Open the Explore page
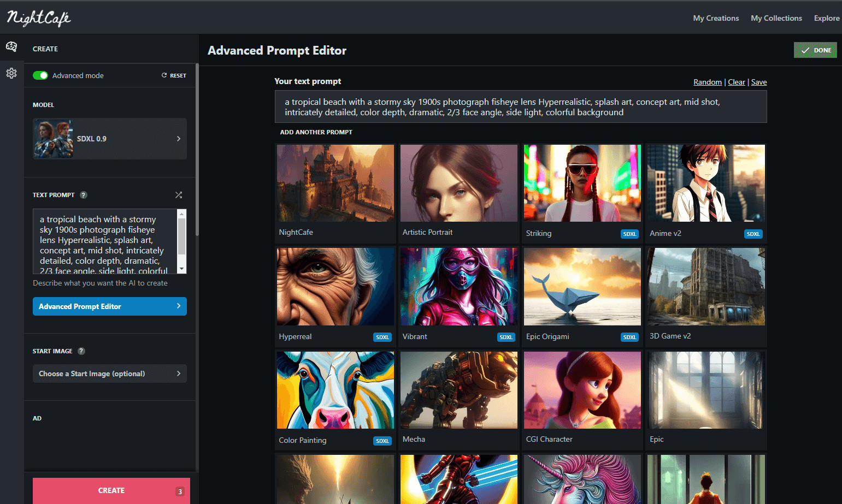842x504 pixels. coord(827,18)
